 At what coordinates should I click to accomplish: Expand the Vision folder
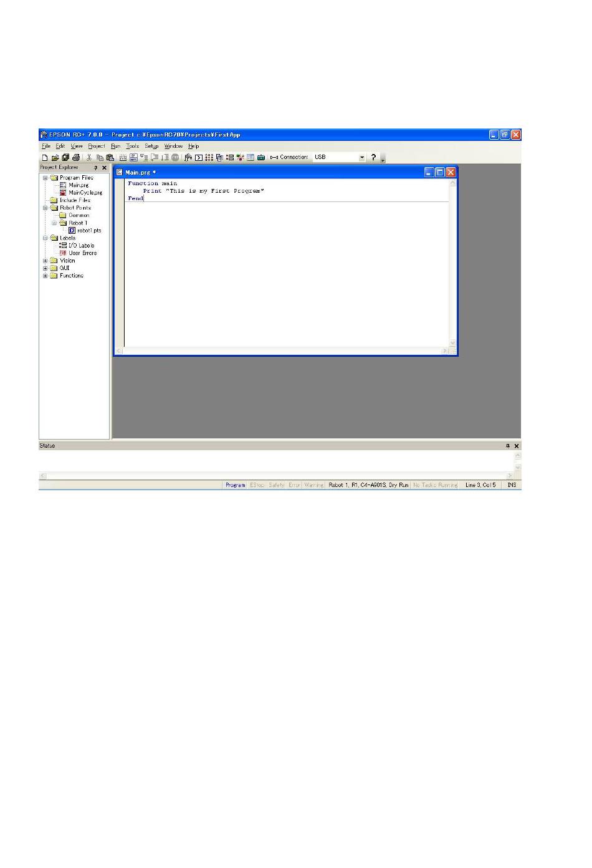click(45, 261)
